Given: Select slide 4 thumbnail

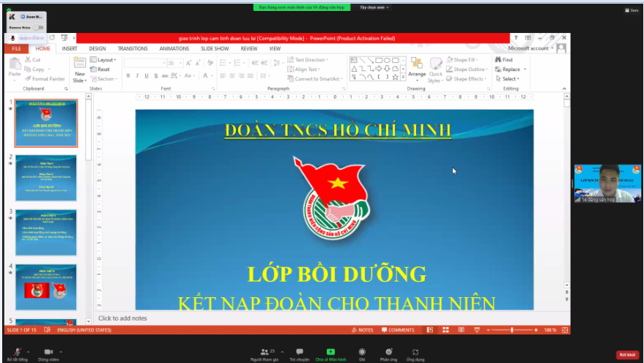Looking at the screenshot, I should [46, 287].
